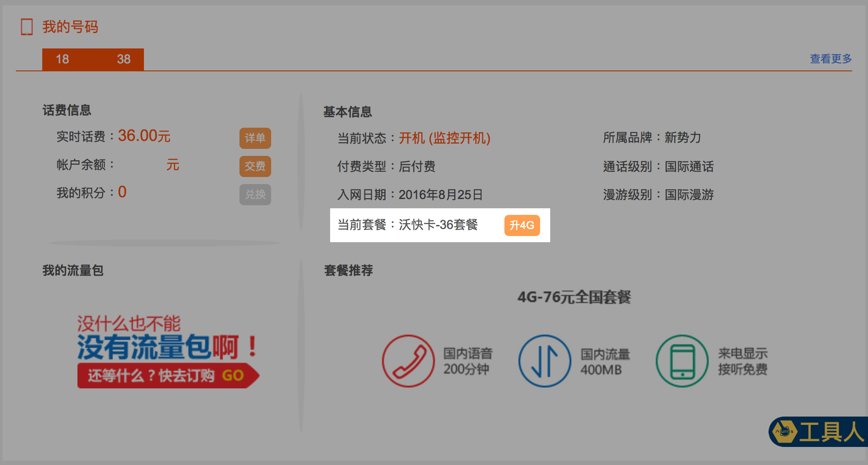This screenshot has width=868, height=465.
Task: Click the 入网日期 2016年8月25日 text
Action: pos(410,195)
